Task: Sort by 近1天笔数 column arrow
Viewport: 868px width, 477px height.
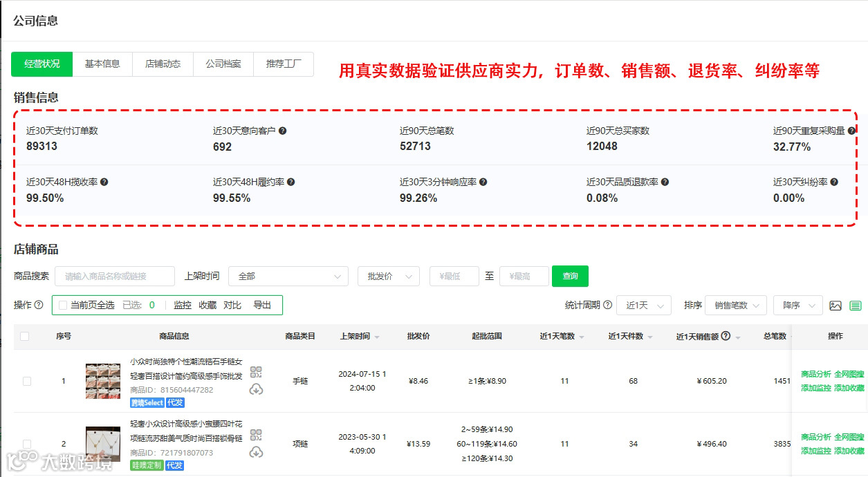Action: click(x=581, y=337)
